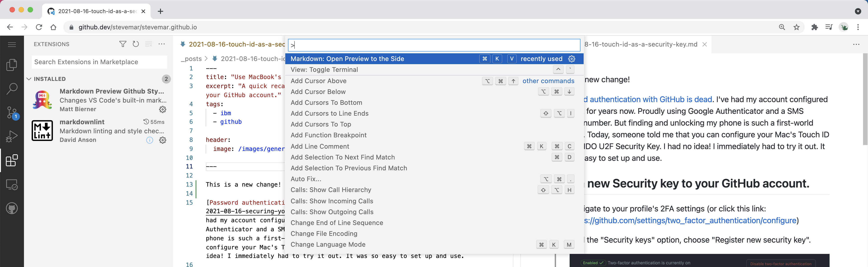Viewport: 868px width, 267px height.
Task: Click Search Extensions in Marketplace field
Action: (x=99, y=62)
